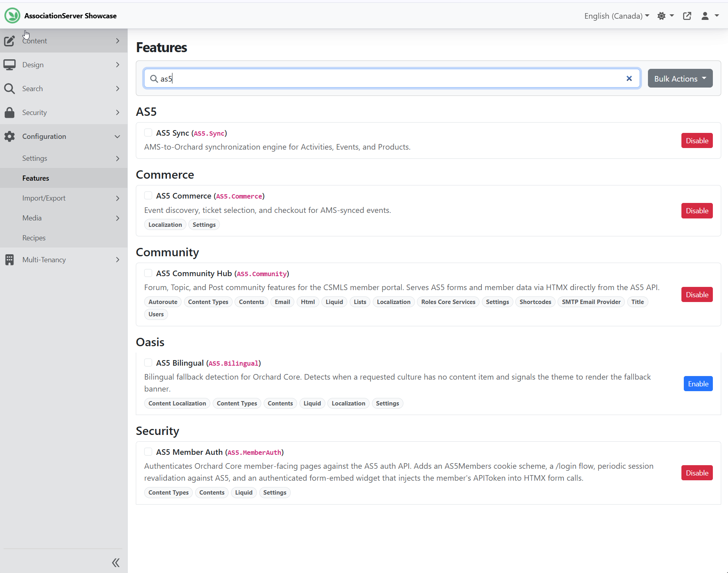
Task: Disable the AS5 Commerce feature
Action: 697,210
